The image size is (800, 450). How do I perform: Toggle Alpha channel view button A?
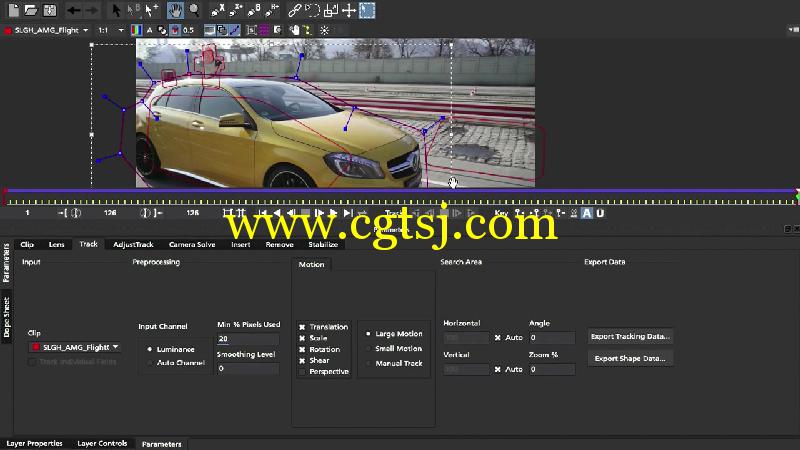click(149, 30)
